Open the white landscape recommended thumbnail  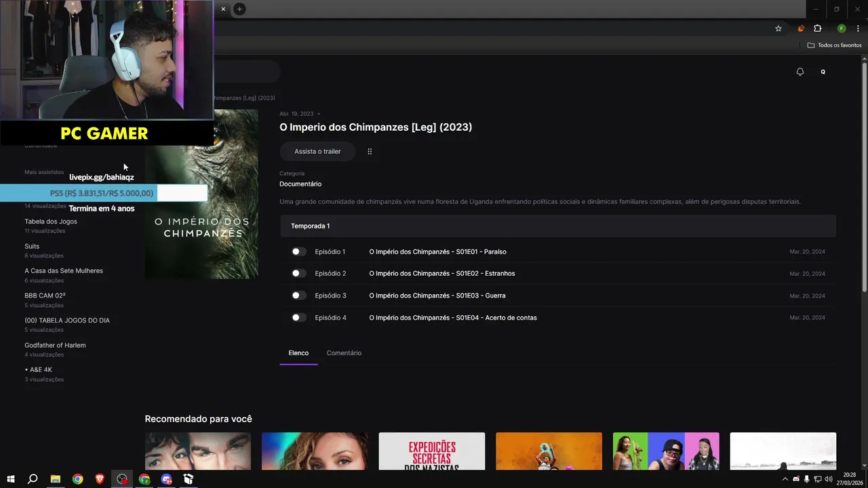783,451
